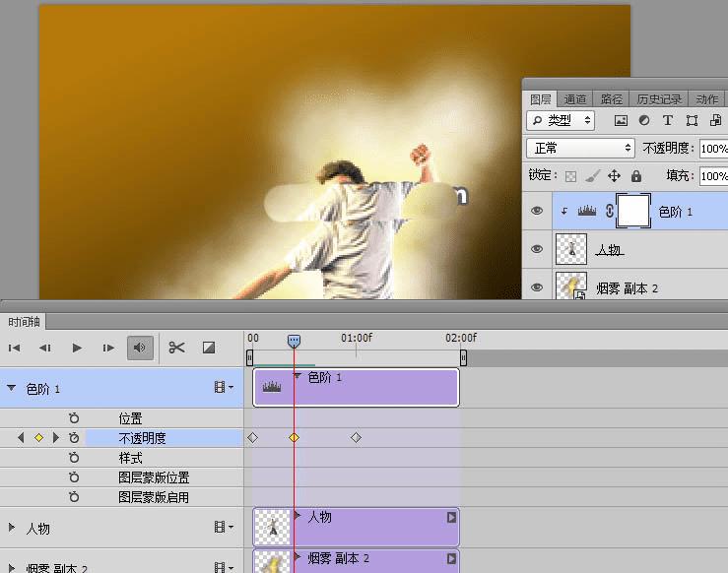Hide the 色阶 1 layer eye
The width and height of the screenshot is (728, 573).
pyautogui.click(x=537, y=211)
